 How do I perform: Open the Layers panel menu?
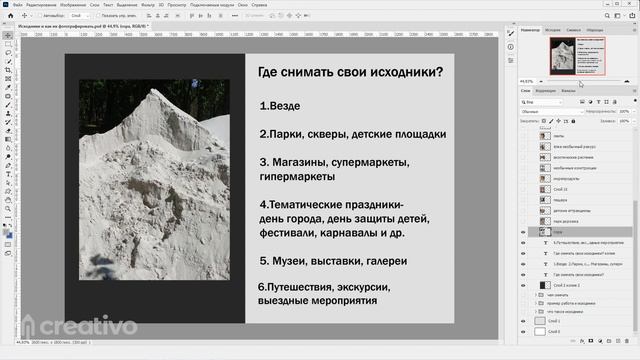tap(635, 91)
